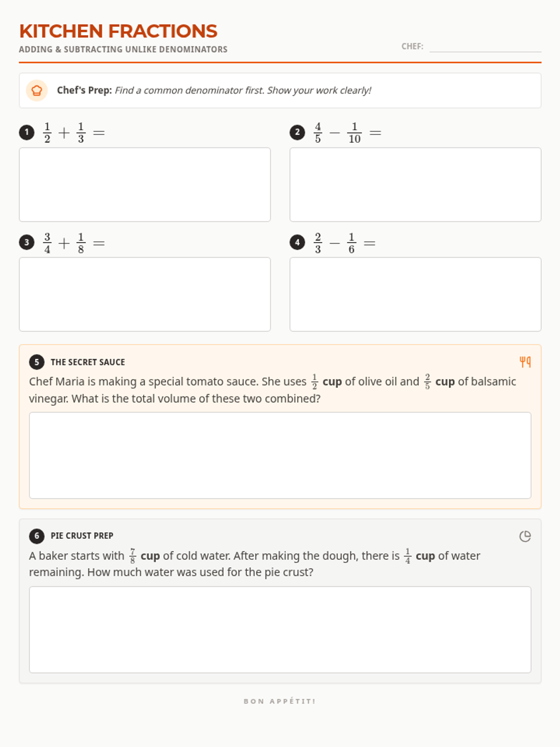Click the Bon Appétit footer text
560x747 pixels.
click(x=280, y=701)
